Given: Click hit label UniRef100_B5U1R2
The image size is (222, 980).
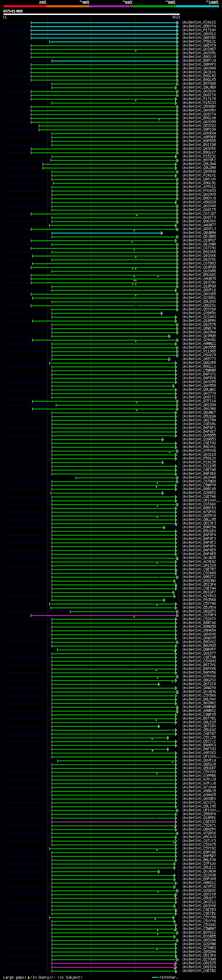Looking at the screenshot, I should pyautogui.click(x=199, y=275).
